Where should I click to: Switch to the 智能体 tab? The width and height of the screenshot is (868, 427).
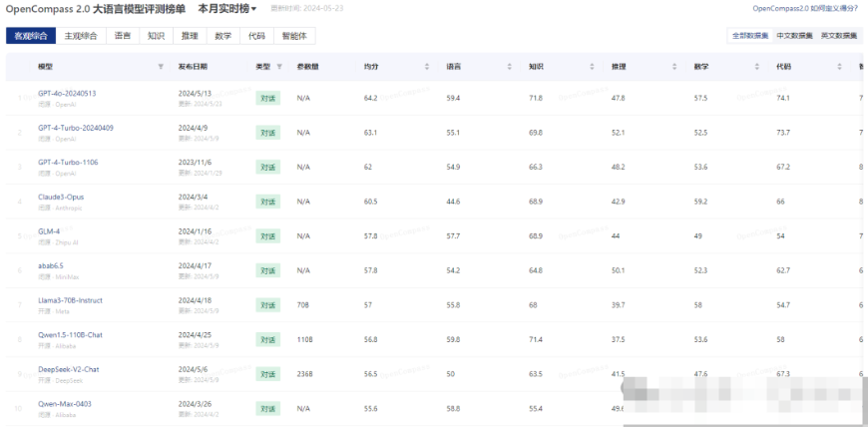coord(294,36)
